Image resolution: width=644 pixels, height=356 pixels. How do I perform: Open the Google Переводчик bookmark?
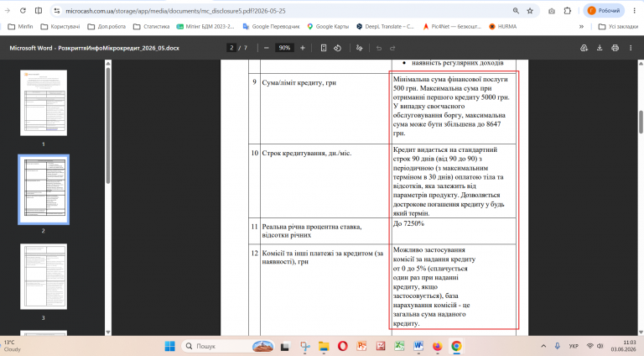[x=271, y=26]
